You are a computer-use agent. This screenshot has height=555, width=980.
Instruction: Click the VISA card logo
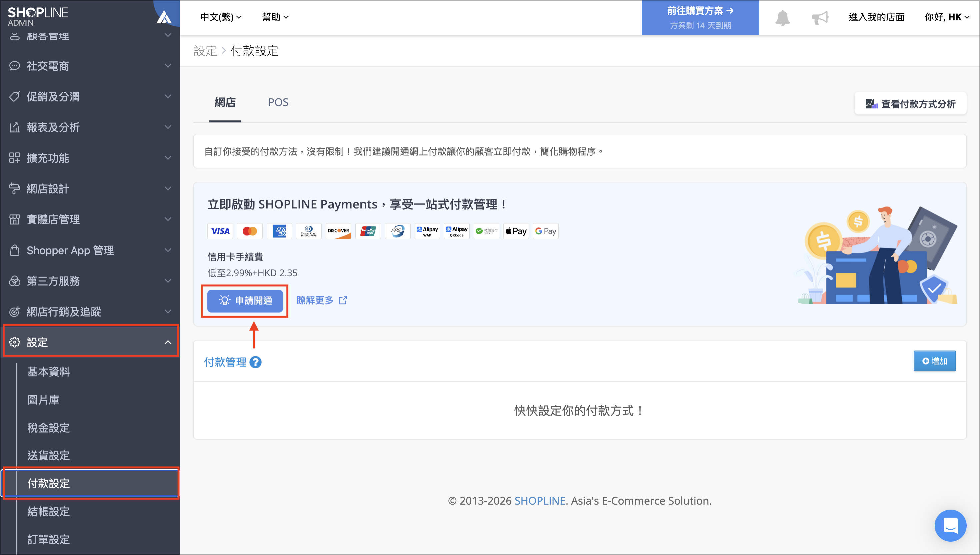(220, 231)
